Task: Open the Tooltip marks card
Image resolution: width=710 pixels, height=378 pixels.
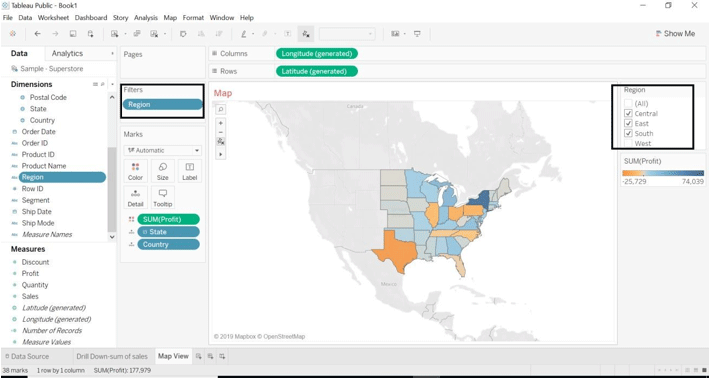Action: [163, 198]
